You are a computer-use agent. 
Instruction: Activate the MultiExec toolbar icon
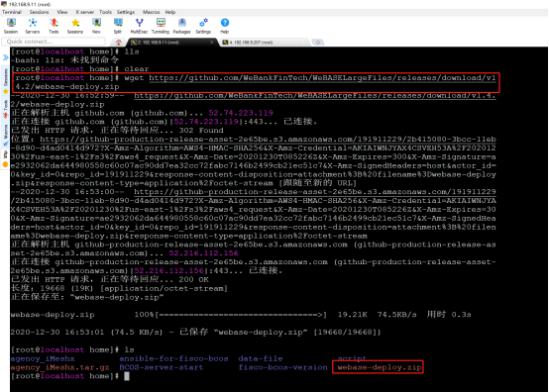point(139,26)
